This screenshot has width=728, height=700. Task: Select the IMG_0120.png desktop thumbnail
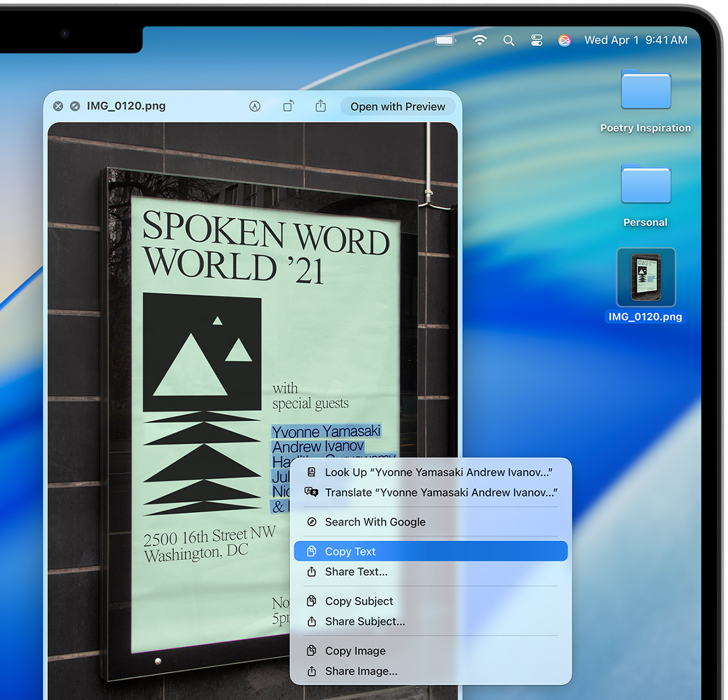pyautogui.click(x=645, y=278)
